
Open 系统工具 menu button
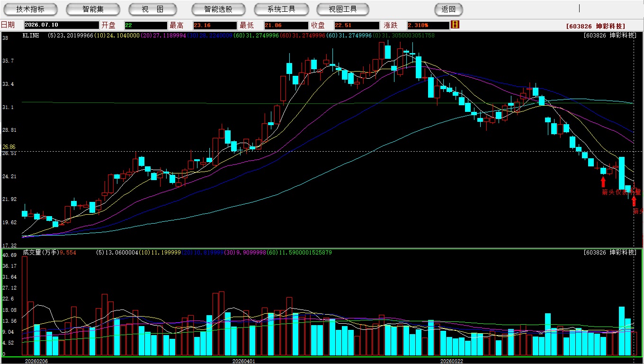[x=281, y=9]
